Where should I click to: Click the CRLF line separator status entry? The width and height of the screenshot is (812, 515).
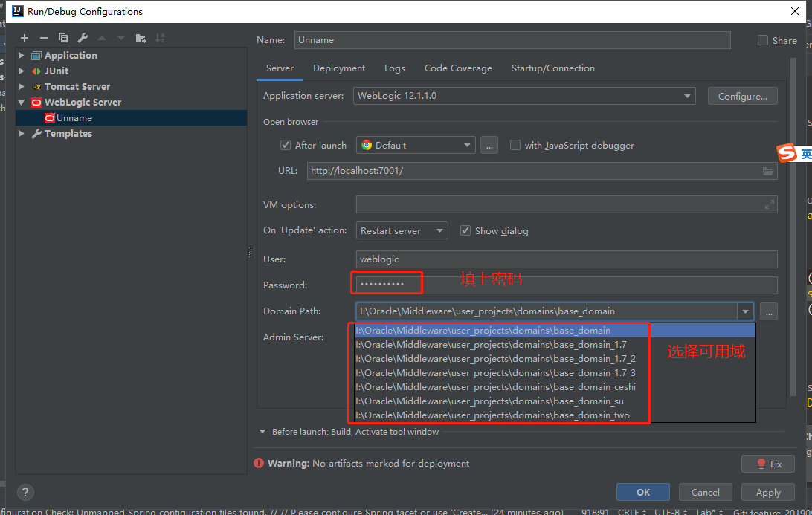632,511
